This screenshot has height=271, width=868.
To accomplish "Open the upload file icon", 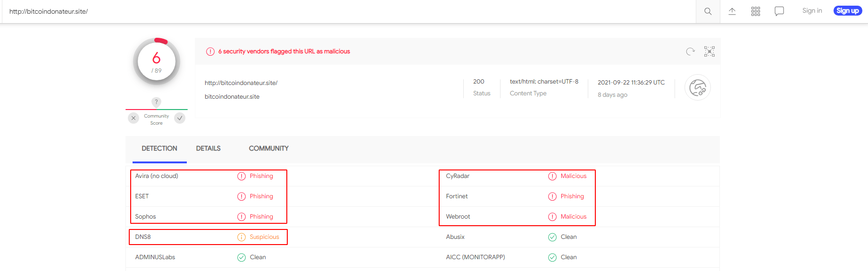I will (732, 11).
